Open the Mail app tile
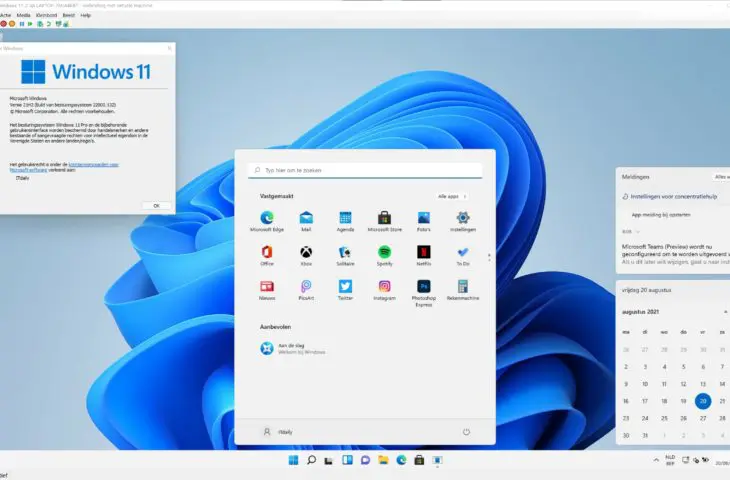730x480 pixels. (x=306, y=221)
